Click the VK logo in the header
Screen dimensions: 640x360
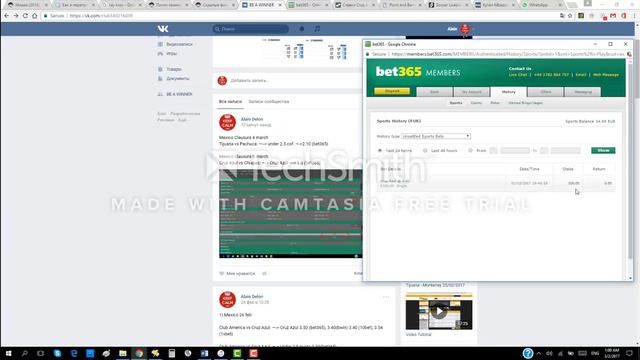tap(163, 29)
